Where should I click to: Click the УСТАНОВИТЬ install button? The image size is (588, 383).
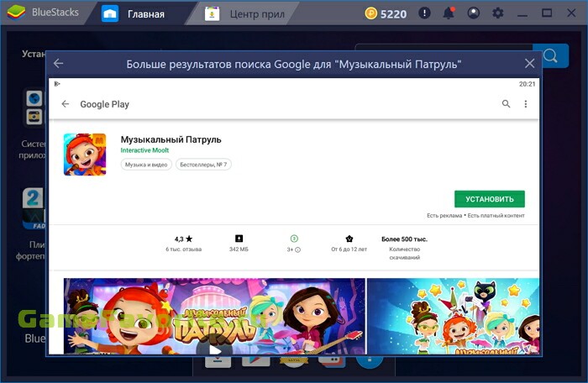click(x=490, y=199)
